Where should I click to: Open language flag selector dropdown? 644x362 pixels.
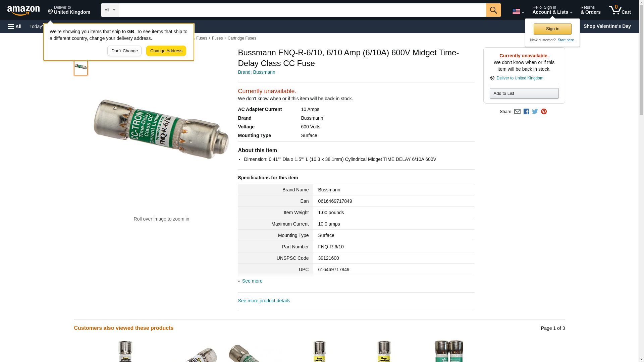pyautogui.click(x=518, y=11)
